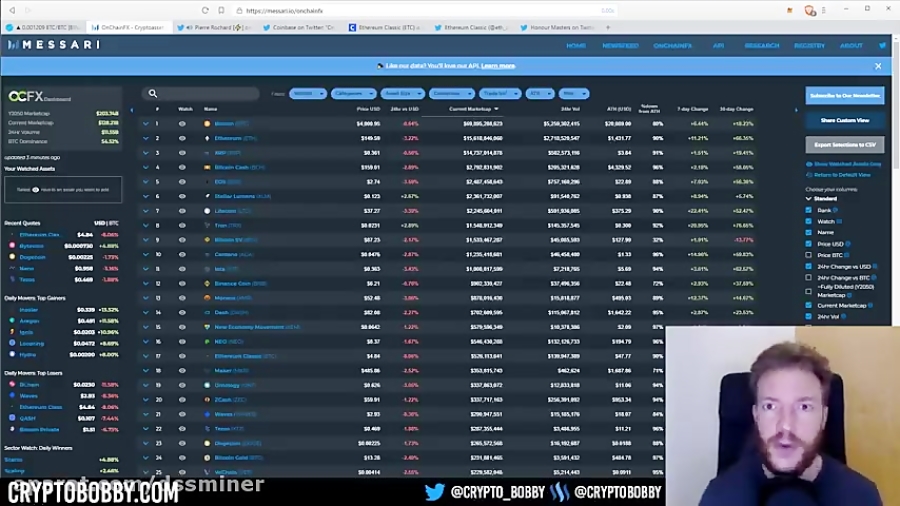Toggle watch eye for Stellar Lumens row

click(182, 196)
